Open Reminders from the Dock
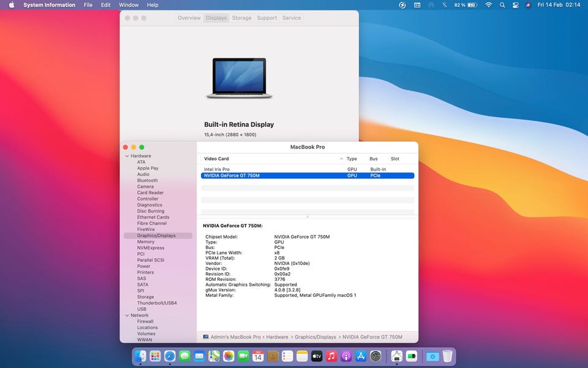This screenshot has height=368, width=588. click(x=287, y=356)
